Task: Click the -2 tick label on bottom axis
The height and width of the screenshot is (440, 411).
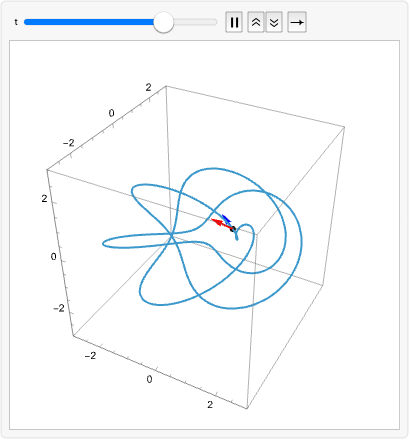Action: coord(90,356)
